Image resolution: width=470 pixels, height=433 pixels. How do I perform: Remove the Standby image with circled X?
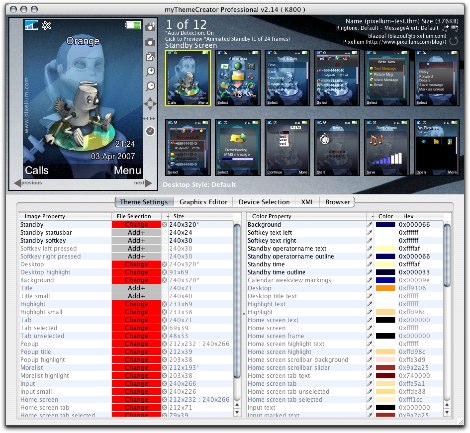[164, 225]
